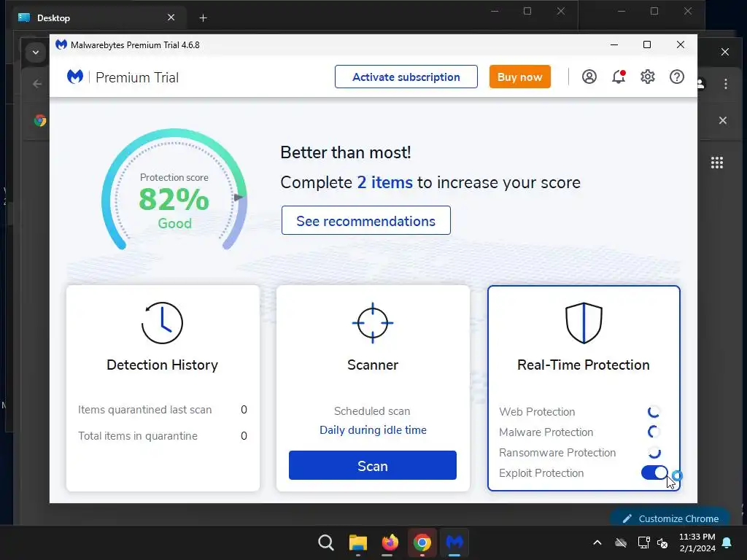Click the 'Malware Protection' label
Image resolution: width=747 pixels, height=560 pixels.
(546, 432)
